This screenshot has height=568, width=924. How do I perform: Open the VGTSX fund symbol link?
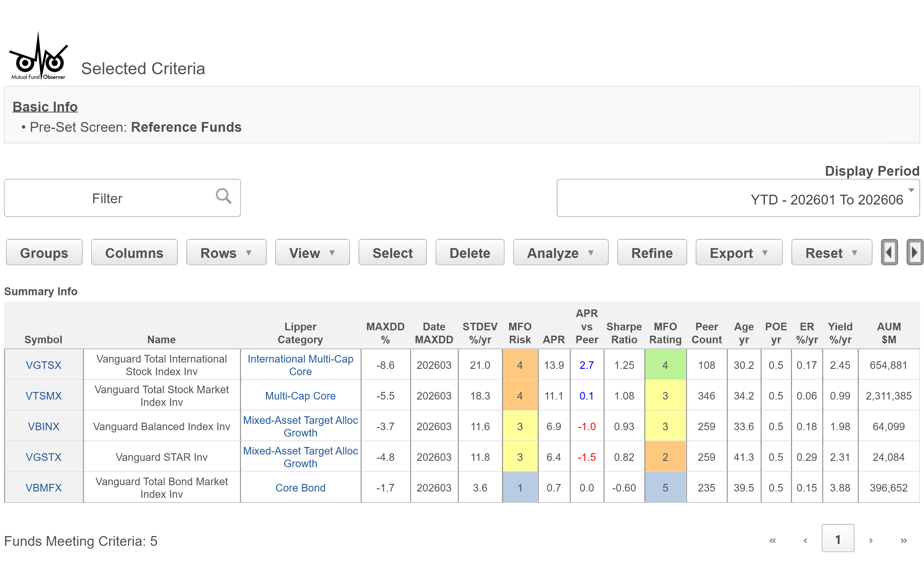point(44,365)
